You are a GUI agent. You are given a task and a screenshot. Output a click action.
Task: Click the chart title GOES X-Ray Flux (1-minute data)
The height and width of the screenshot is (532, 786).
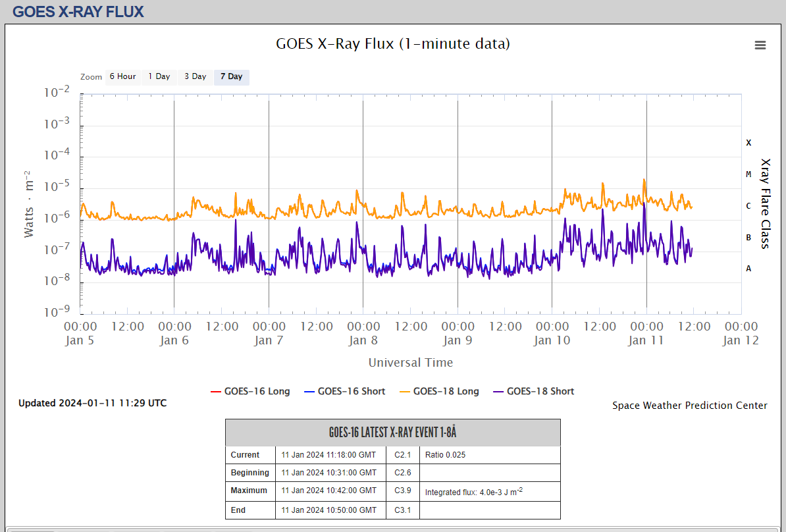point(392,44)
